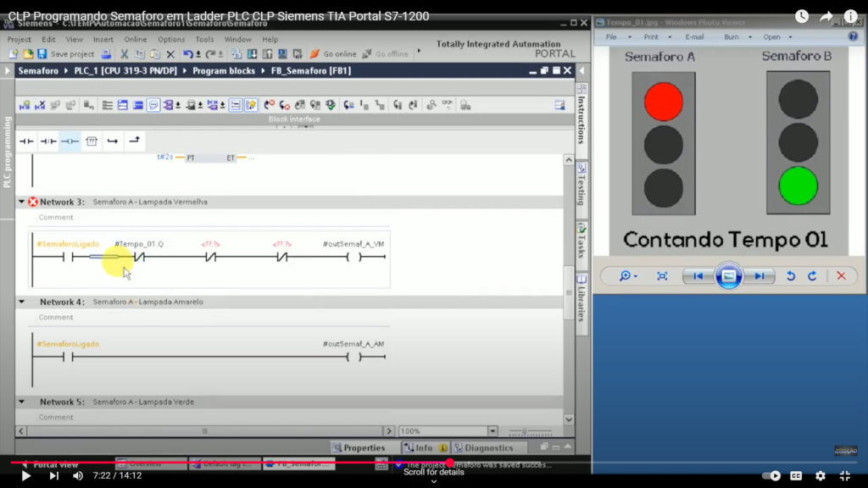This screenshot has height=488, width=868.
Task: Open the Insert menu
Action: (x=103, y=39)
